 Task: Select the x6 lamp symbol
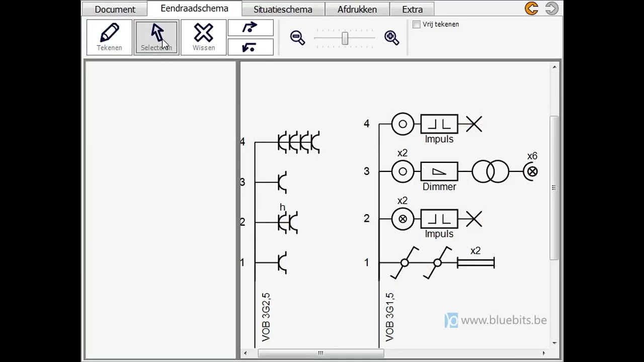(531, 171)
